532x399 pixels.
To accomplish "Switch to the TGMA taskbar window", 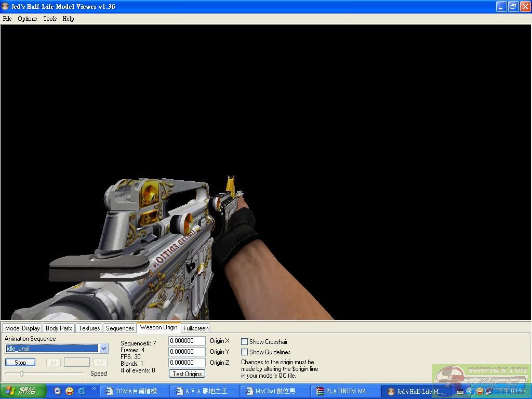I will [135, 391].
